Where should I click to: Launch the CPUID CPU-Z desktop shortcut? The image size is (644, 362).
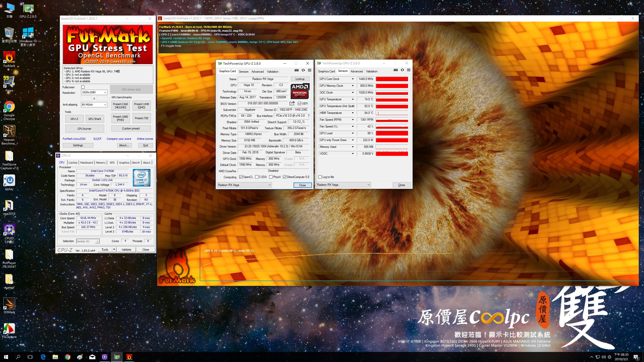(9, 234)
